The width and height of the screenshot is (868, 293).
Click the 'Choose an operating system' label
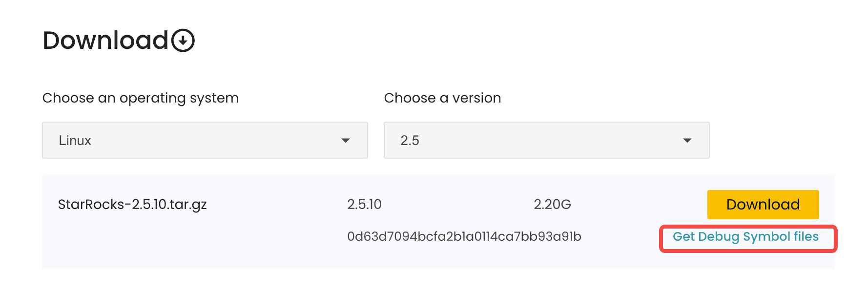(140, 98)
